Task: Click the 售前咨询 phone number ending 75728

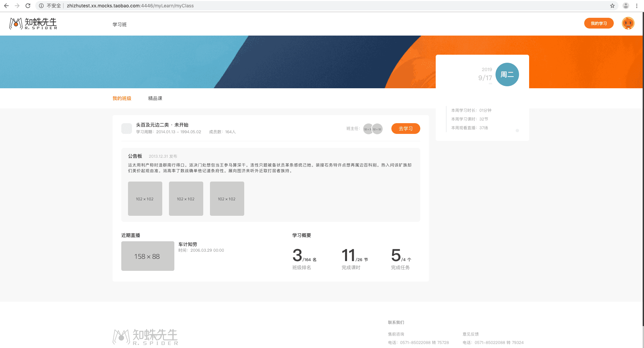Action: 419,343
